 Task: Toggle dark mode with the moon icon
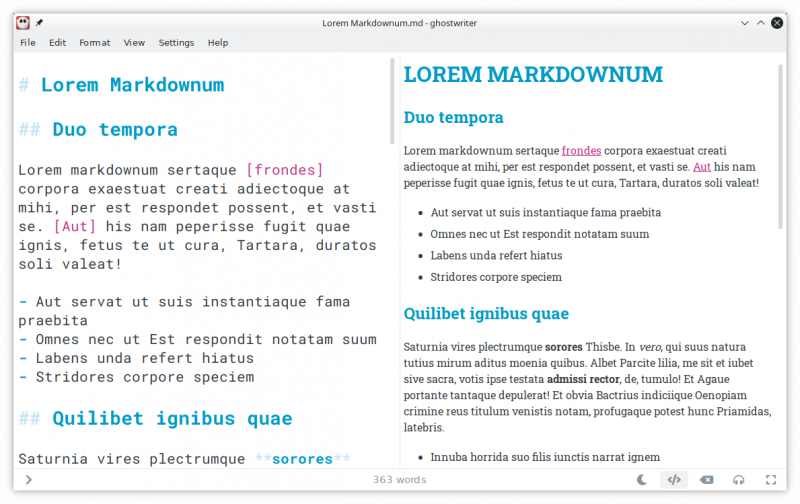click(x=642, y=480)
